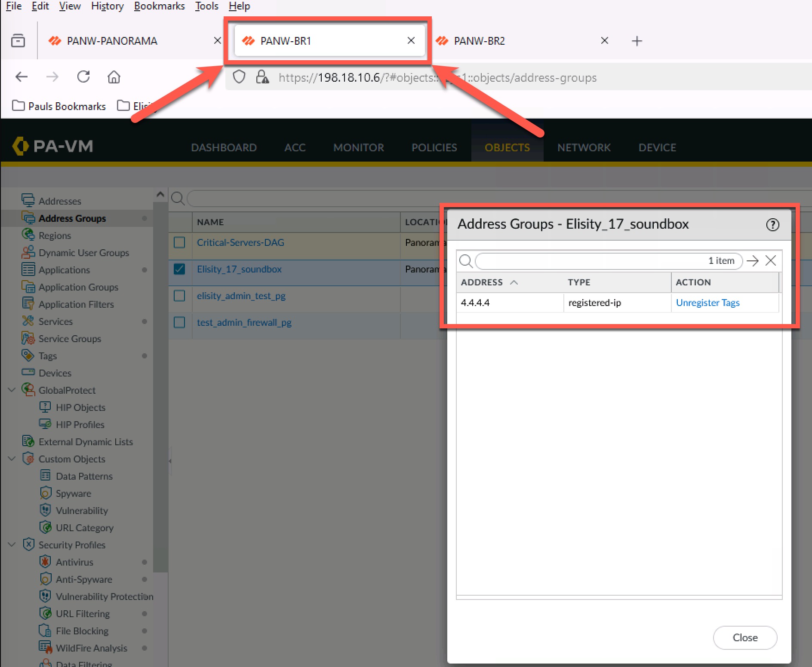Reload the current page
Screen dimensions: 812x667
(83, 76)
